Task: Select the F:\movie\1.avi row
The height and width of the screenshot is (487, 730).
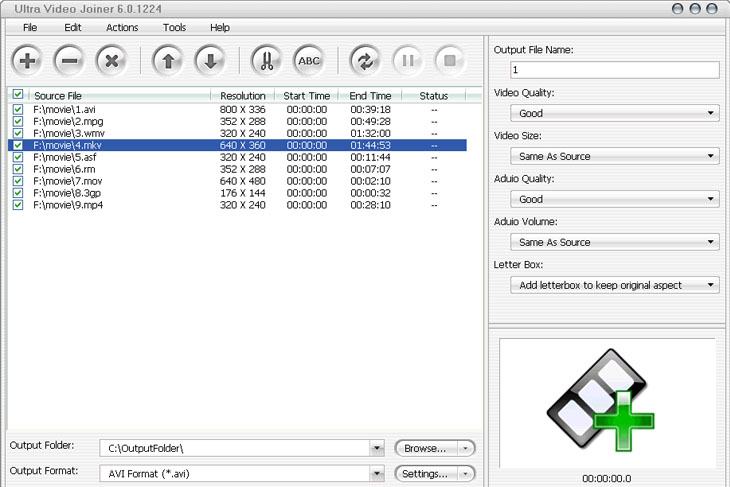Action: click(237, 109)
